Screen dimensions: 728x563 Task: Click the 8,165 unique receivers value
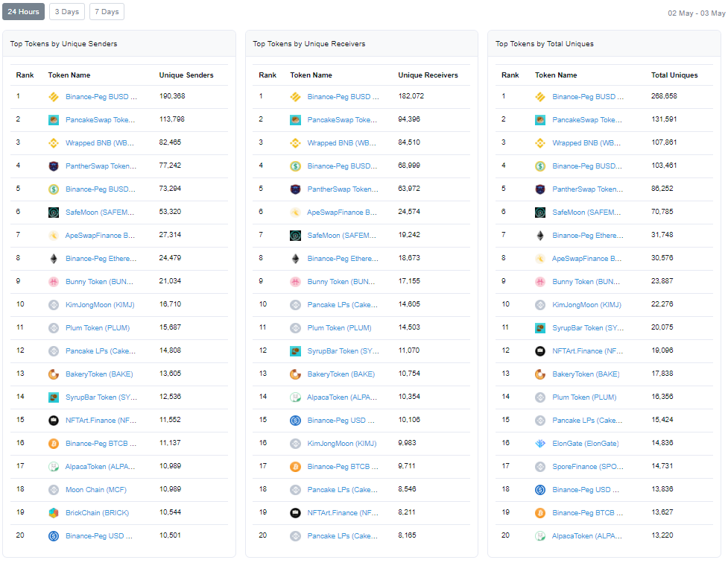pyautogui.click(x=407, y=535)
